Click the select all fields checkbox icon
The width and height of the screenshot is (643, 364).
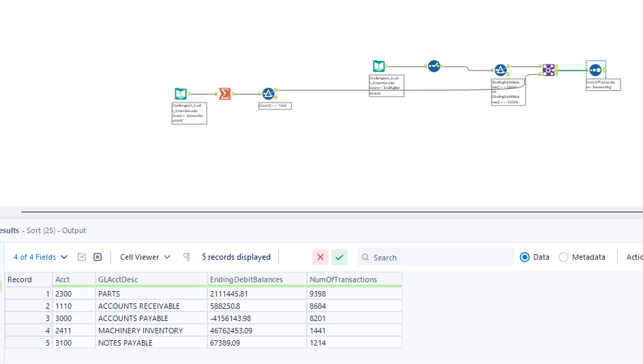[82, 257]
